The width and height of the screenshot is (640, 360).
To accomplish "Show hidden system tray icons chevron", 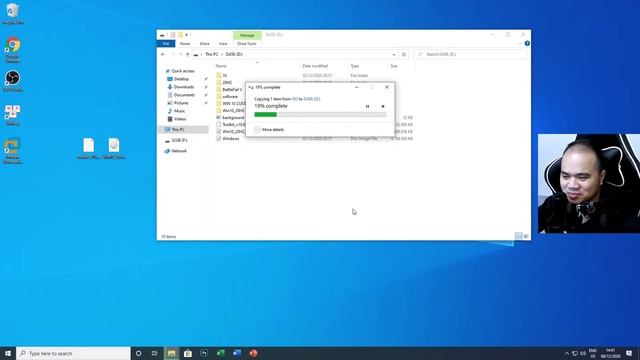I will [x=567, y=353].
